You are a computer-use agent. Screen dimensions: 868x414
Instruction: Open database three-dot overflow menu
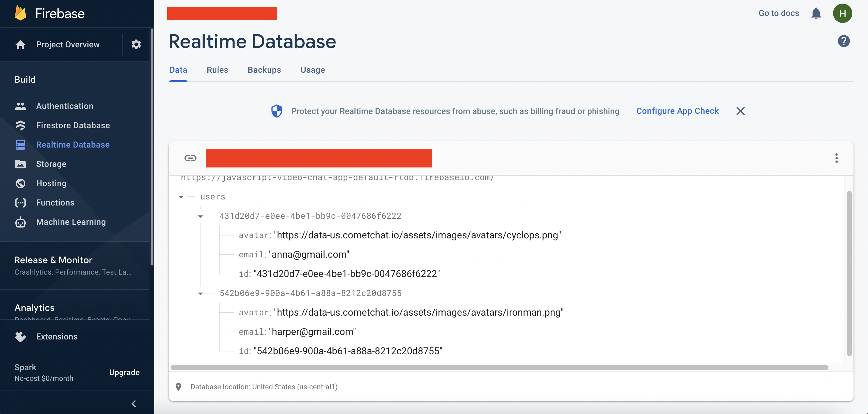(836, 158)
